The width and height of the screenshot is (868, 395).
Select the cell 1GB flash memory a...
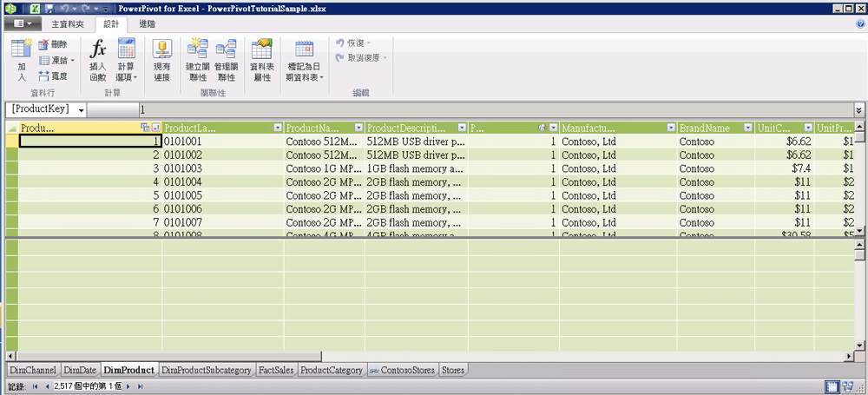point(416,168)
